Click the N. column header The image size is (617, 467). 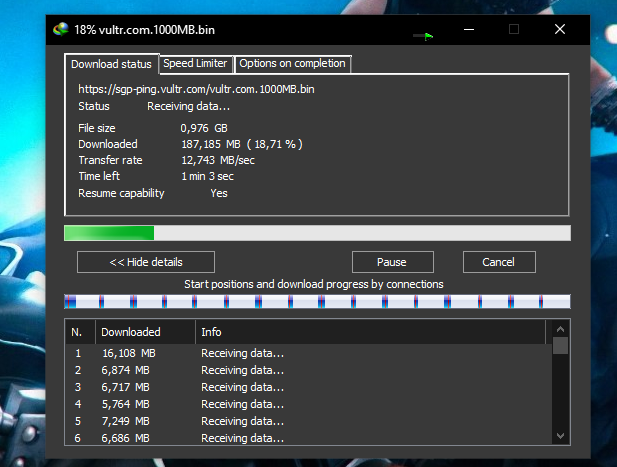80,332
